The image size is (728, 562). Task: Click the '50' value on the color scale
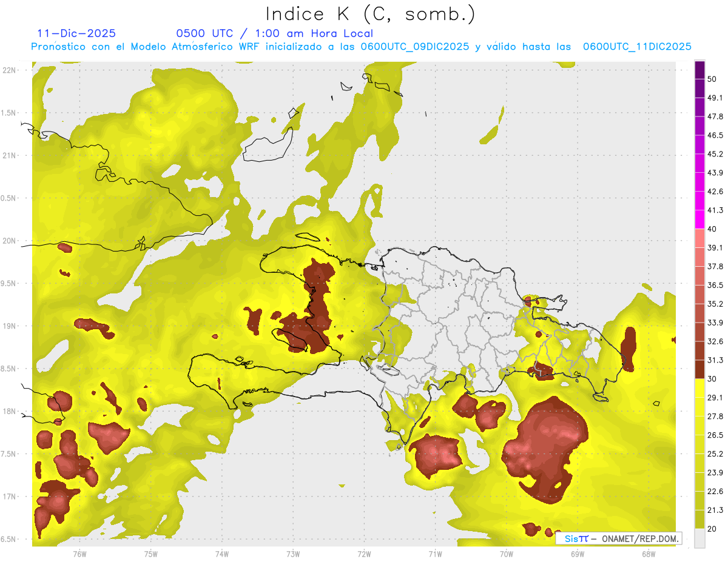tap(713, 79)
